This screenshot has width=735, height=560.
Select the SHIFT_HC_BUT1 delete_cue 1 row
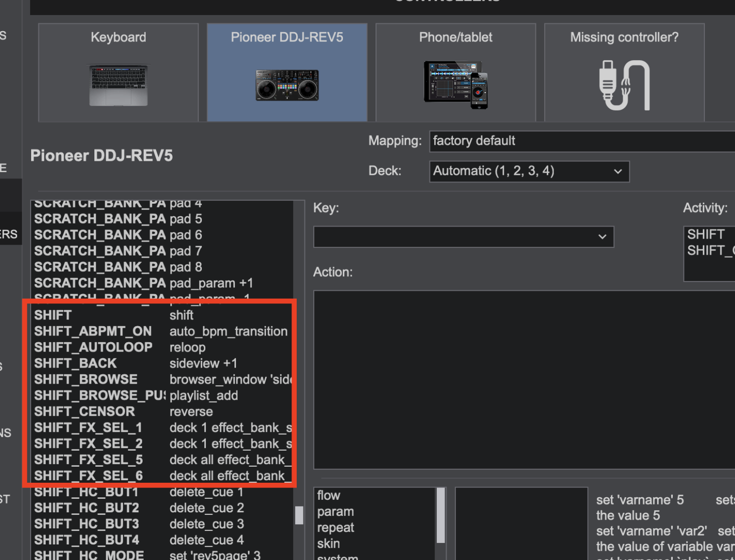point(162,492)
